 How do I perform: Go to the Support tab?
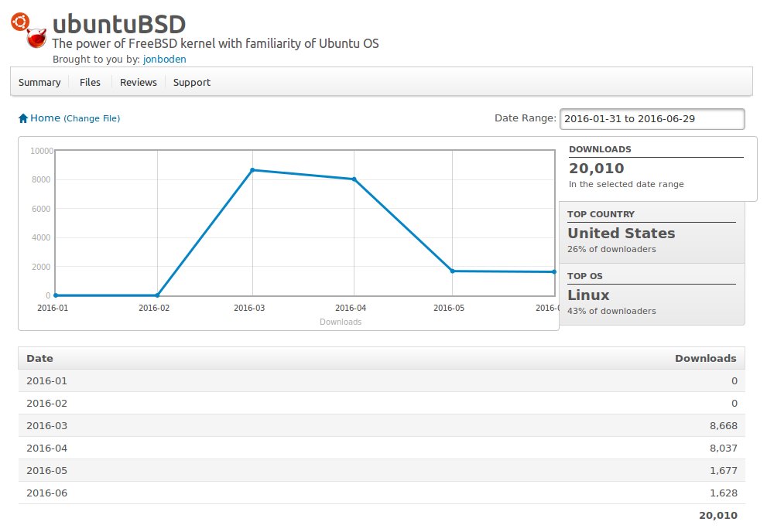pyautogui.click(x=192, y=82)
